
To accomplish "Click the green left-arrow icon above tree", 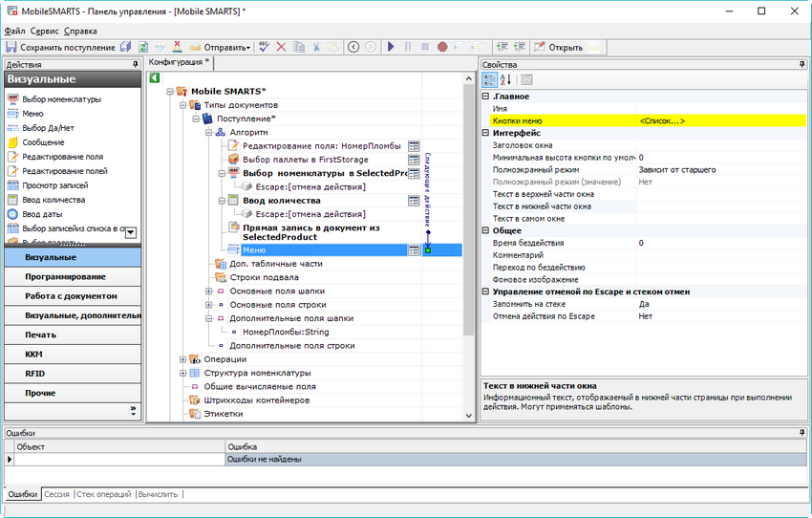I will pos(155,77).
